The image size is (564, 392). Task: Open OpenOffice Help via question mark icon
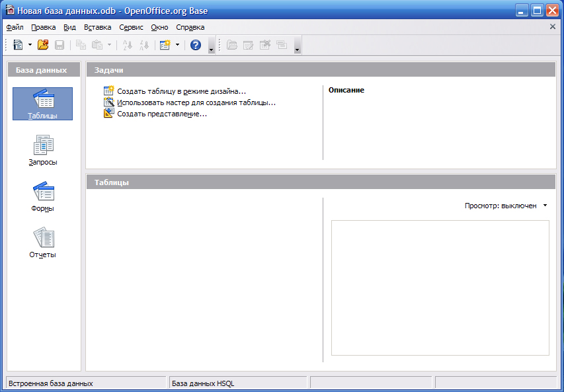point(196,45)
